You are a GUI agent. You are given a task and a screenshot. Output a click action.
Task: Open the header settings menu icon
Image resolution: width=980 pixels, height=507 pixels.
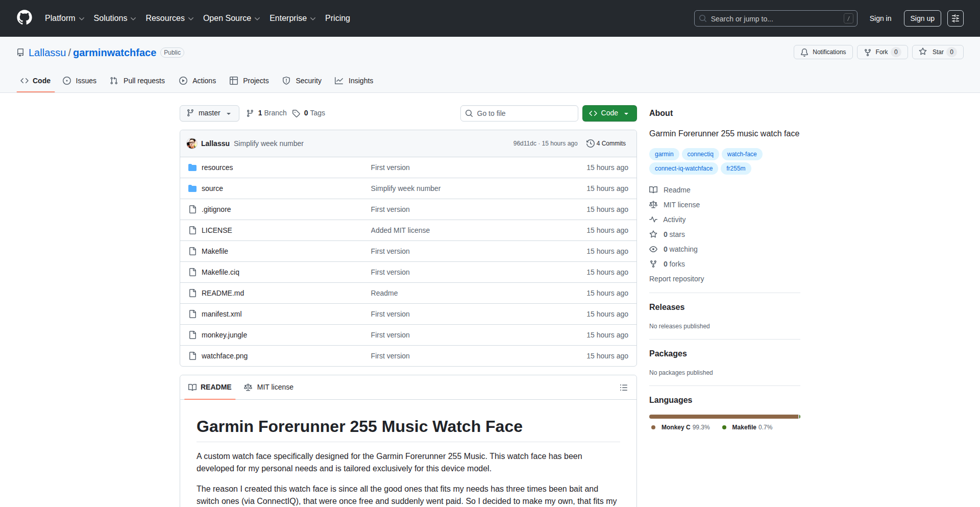(955, 18)
